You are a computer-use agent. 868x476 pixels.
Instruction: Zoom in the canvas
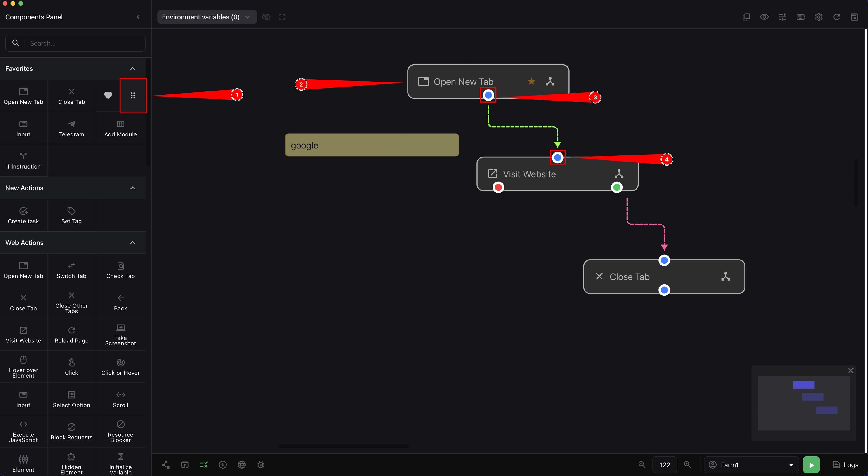click(687, 464)
